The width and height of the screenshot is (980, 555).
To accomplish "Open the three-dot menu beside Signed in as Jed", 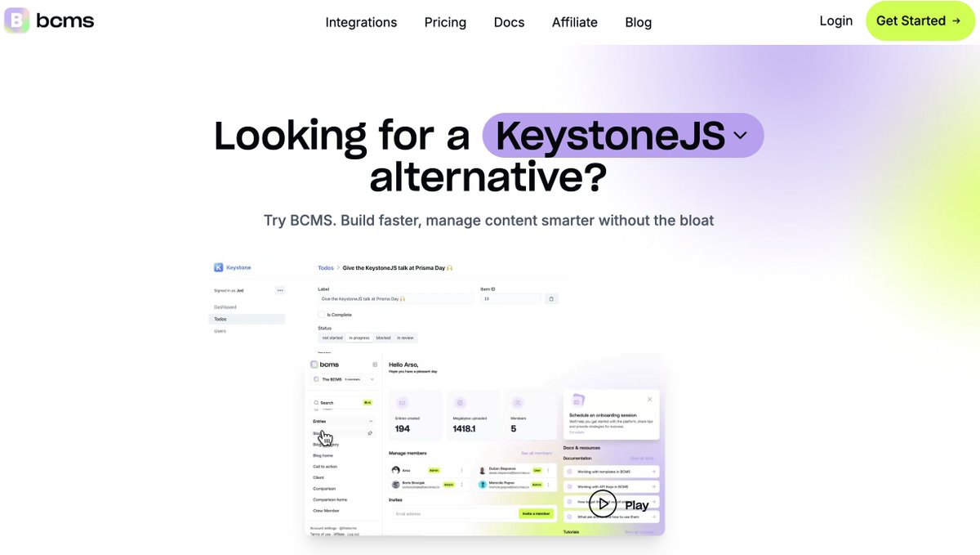I will [280, 290].
